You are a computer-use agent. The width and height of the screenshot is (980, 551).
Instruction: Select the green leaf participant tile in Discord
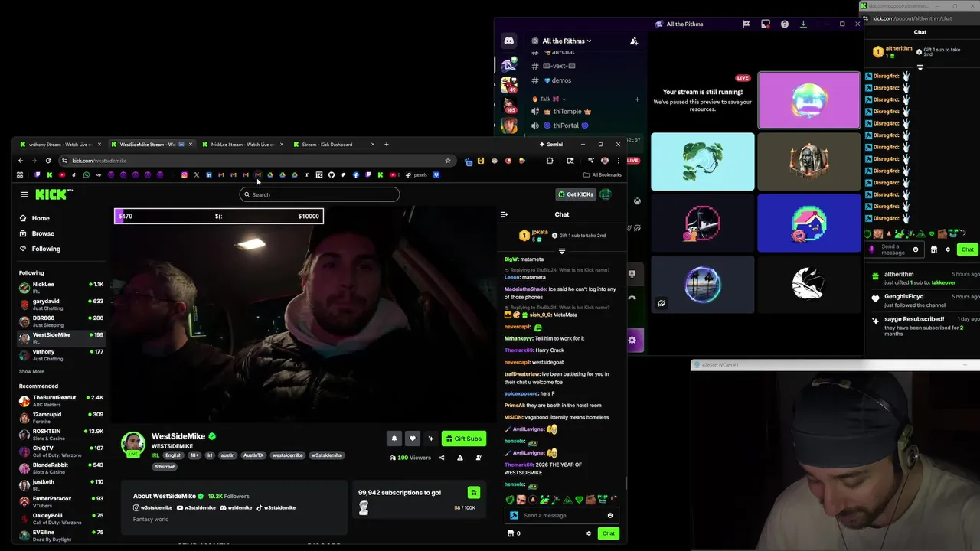pos(703,161)
